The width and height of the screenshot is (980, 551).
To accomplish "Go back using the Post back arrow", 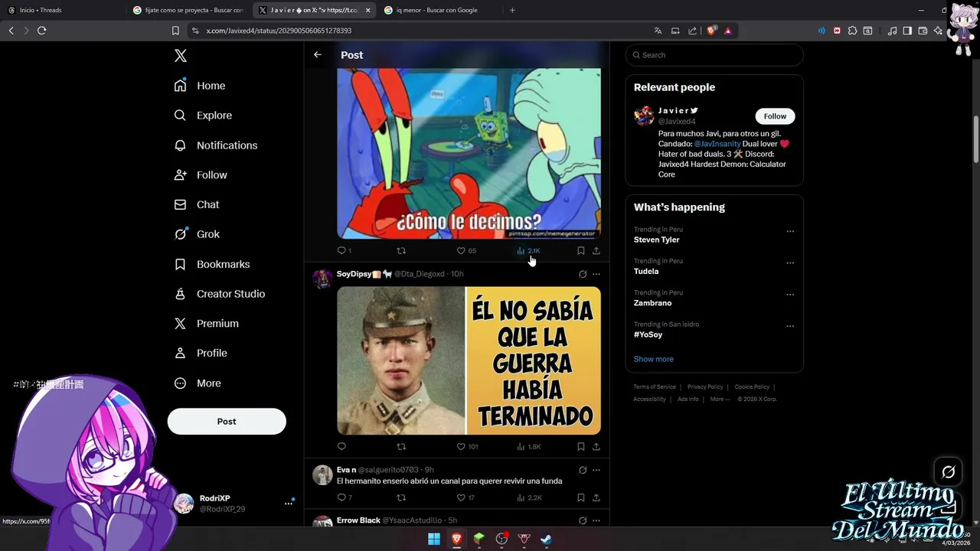I will pyautogui.click(x=318, y=55).
